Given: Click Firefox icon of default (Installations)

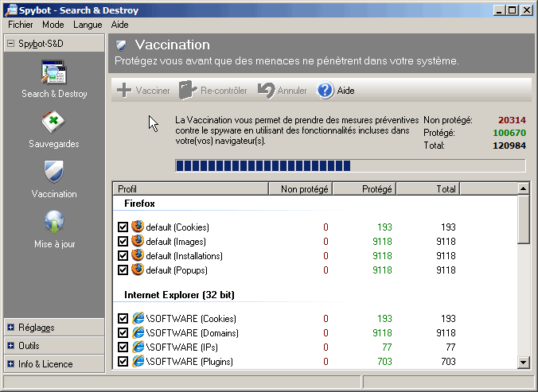Looking at the screenshot, I should (x=138, y=255).
